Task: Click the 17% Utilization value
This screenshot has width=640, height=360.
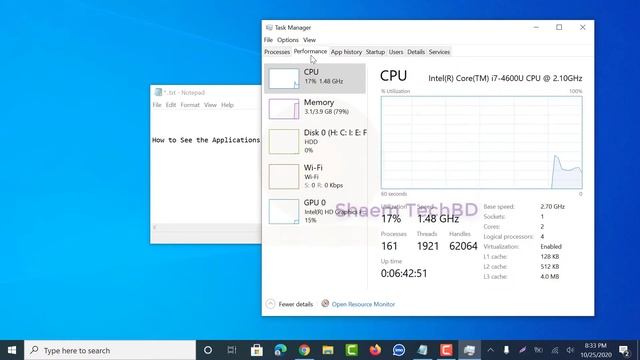Action: coord(391,219)
